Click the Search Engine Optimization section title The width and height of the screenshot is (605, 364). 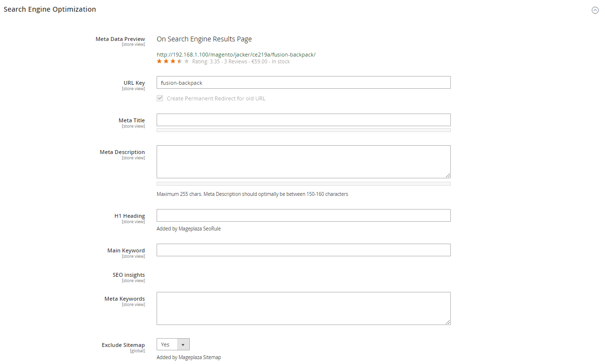pos(50,9)
